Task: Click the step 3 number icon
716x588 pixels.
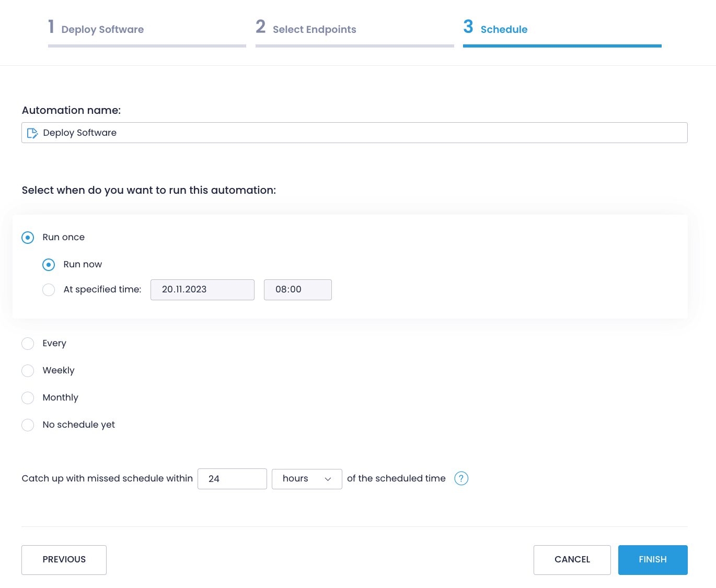Action: click(x=468, y=26)
